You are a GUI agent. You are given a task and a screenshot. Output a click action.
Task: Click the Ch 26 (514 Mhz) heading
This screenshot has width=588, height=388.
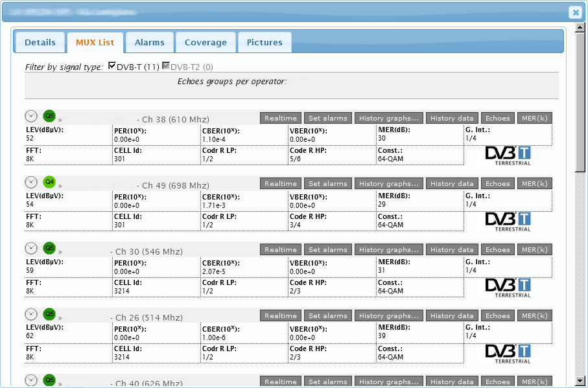click(149, 317)
